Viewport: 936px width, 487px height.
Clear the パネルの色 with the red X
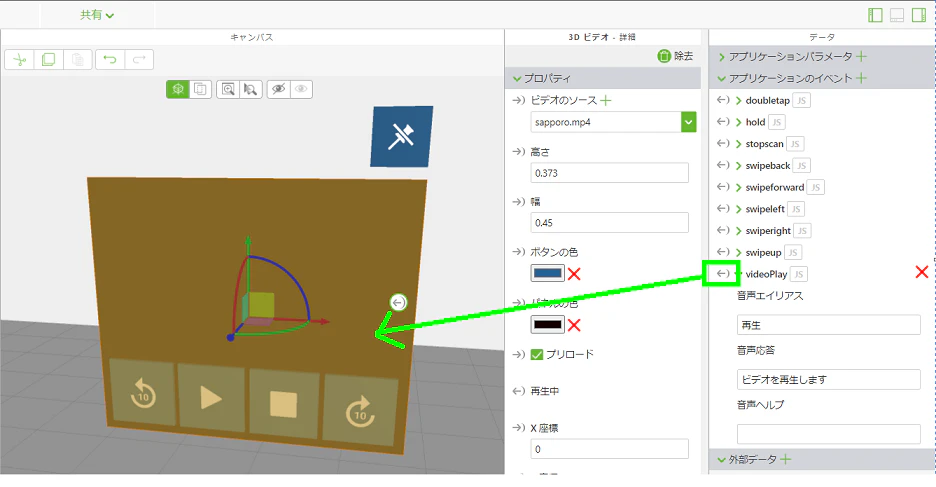[574, 325]
